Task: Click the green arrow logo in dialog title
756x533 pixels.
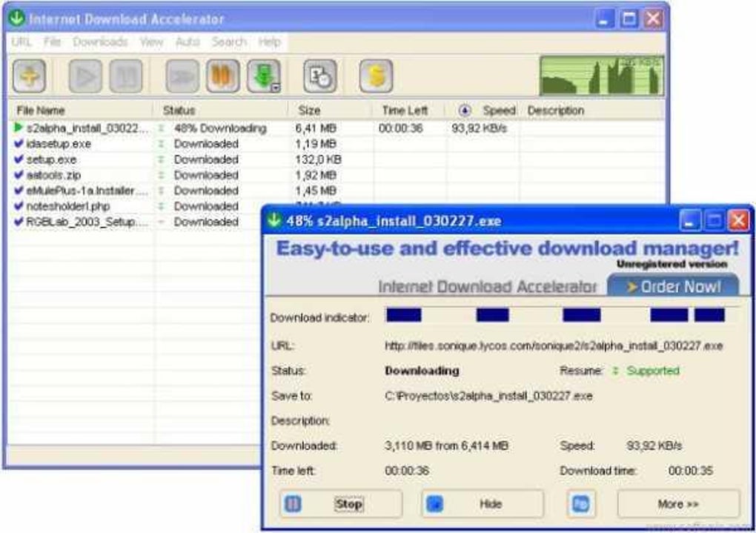Action: [x=274, y=220]
